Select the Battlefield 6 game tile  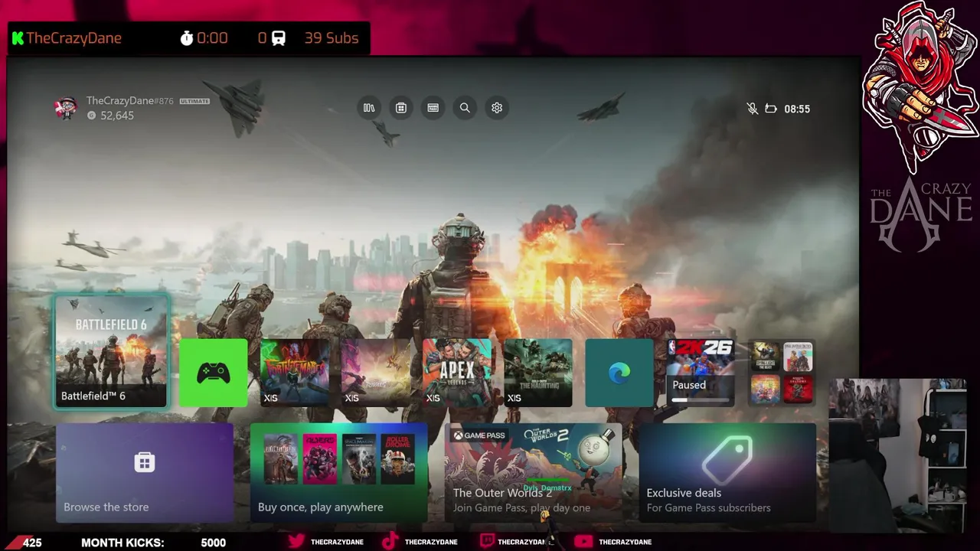pos(112,352)
